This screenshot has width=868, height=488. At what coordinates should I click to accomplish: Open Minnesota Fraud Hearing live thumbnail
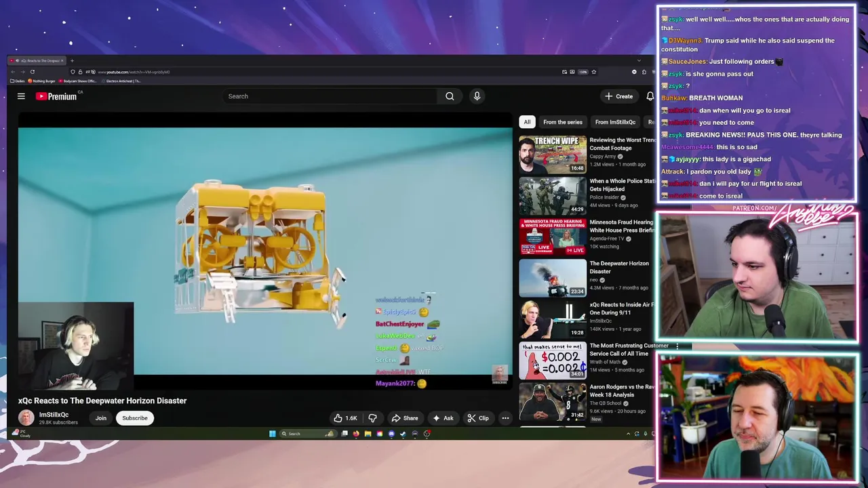[553, 237]
